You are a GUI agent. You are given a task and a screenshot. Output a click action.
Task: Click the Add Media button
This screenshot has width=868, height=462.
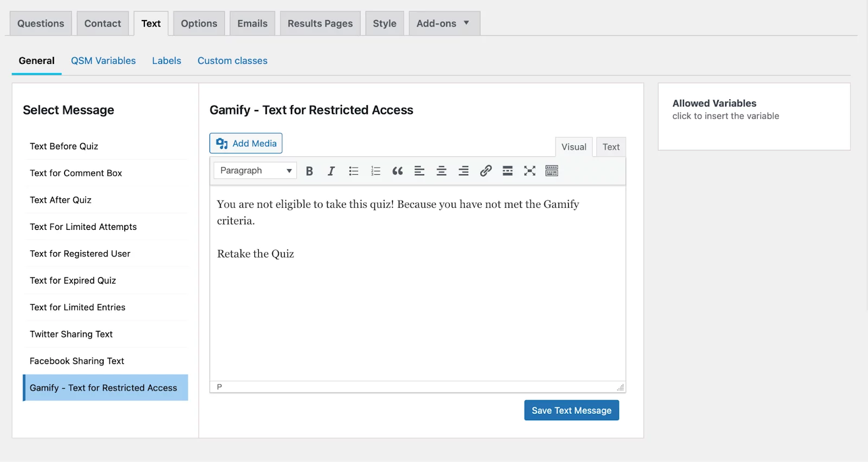(246, 143)
